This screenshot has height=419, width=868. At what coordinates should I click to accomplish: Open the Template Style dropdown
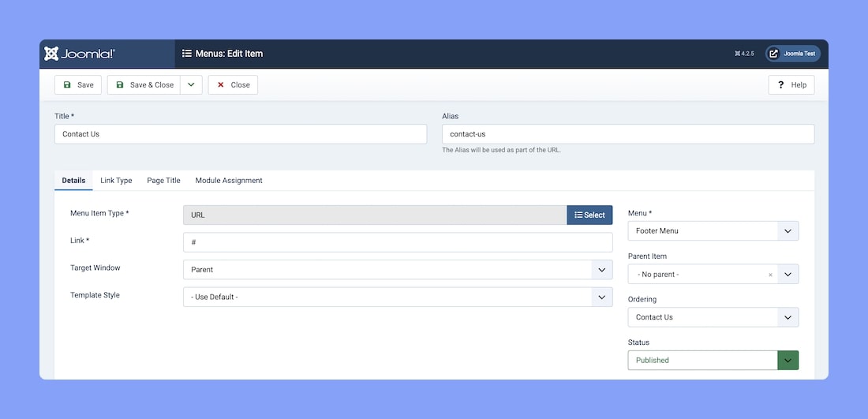tap(397, 297)
